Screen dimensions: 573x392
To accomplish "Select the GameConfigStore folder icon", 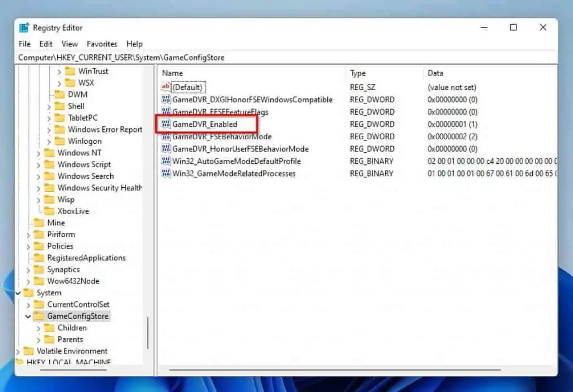I will 39,316.
